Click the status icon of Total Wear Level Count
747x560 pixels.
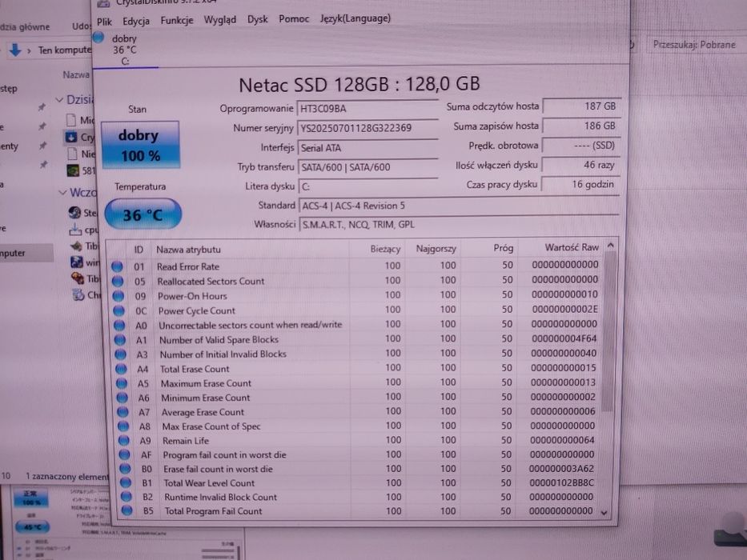[126, 483]
